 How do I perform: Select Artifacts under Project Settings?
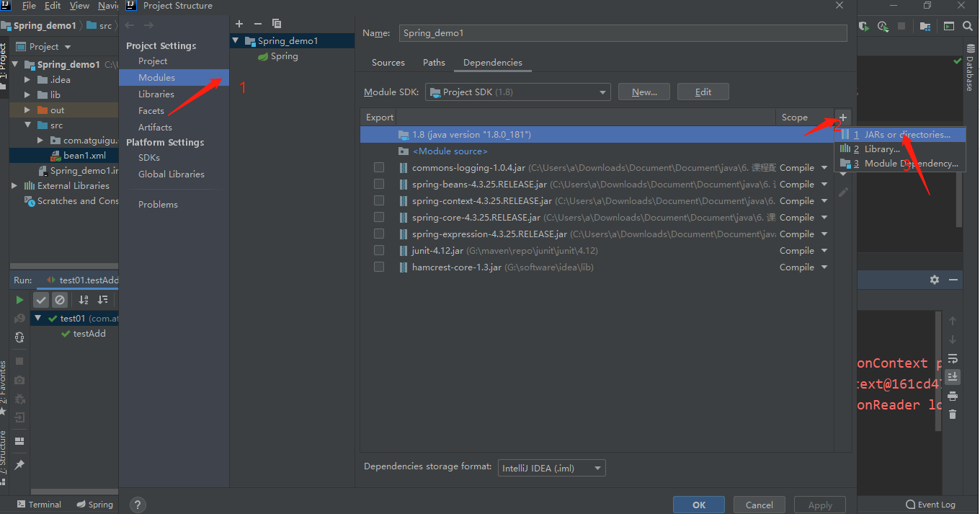tap(156, 127)
